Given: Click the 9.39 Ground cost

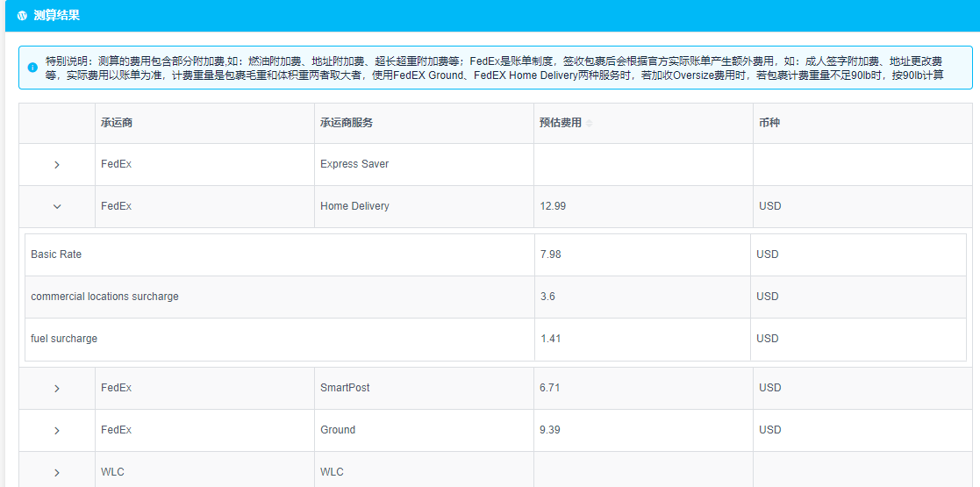Looking at the screenshot, I should click(551, 429).
